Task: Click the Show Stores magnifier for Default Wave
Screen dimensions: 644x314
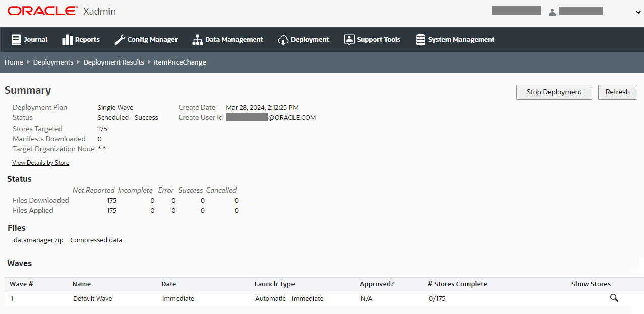Action: [614, 298]
